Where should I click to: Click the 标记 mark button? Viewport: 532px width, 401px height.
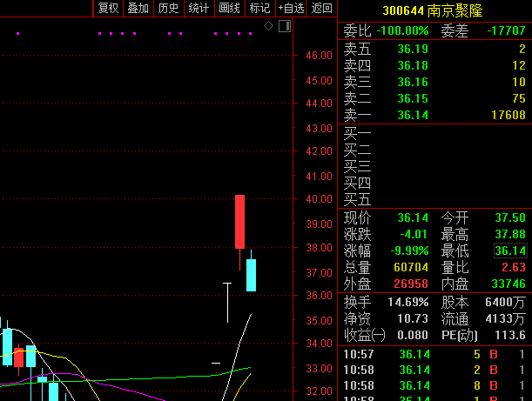259,8
